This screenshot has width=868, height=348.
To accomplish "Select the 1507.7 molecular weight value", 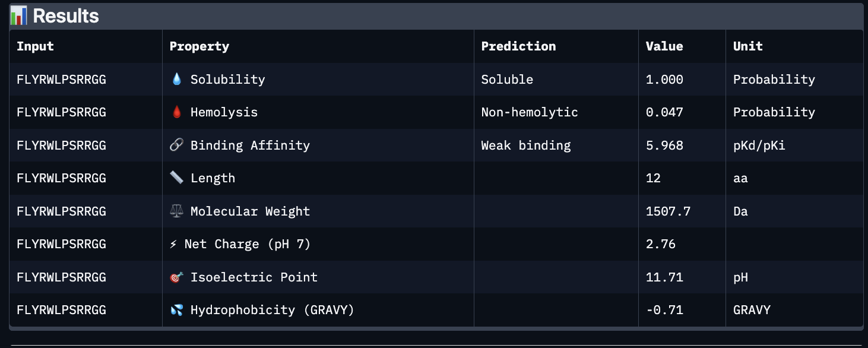I will pyautogui.click(x=668, y=211).
